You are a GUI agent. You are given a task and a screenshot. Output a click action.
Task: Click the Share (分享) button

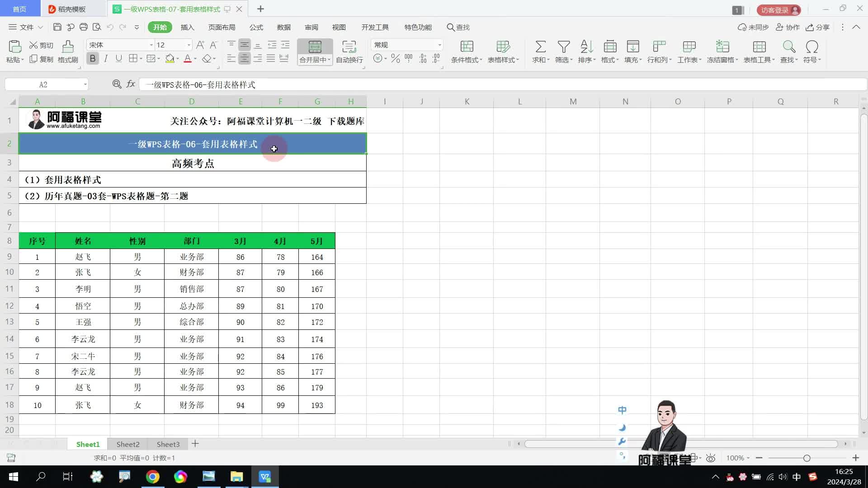[x=818, y=27]
